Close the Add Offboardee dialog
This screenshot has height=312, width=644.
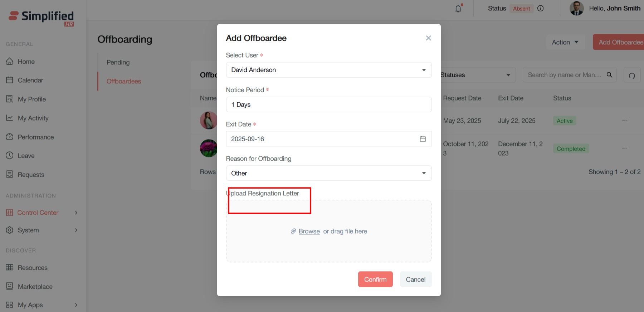tap(428, 38)
